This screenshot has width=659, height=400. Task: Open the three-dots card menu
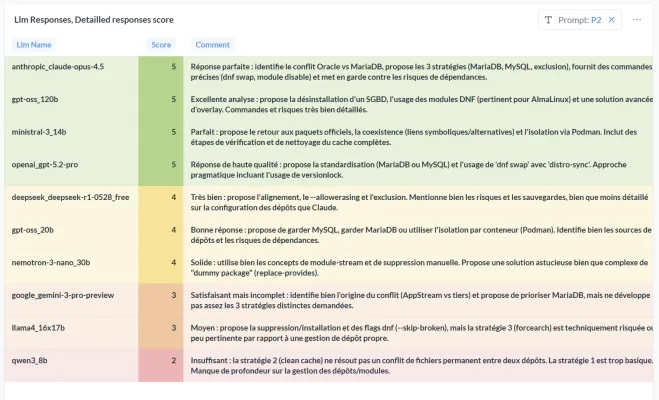tap(637, 20)
